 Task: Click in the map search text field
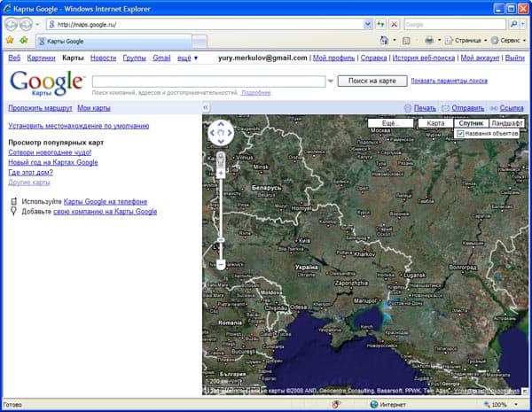point(208,82)
